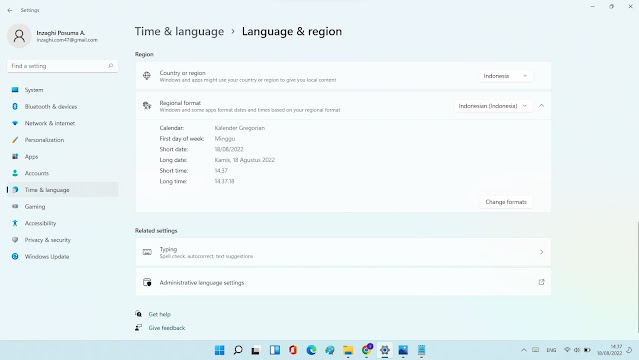Viewport: 639px width, 360px height.
Task: Open Accounts settings
Action: [x=62, y=173]
